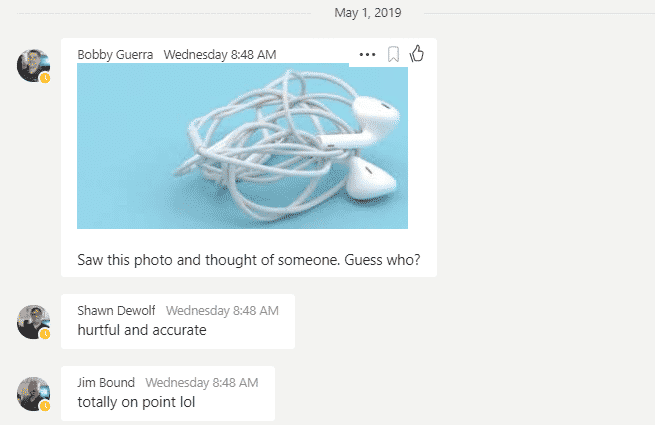Click the away status badge on Shawn's avatar
The height and width of the screenshot is (425, 655).
click(x=45, y=334)
